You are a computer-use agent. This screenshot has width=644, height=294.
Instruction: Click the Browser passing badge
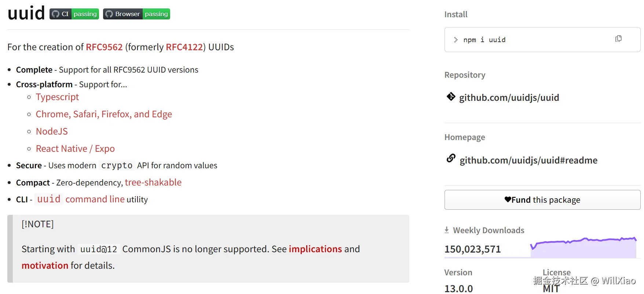pyautogui.click(x=136, y=14)
